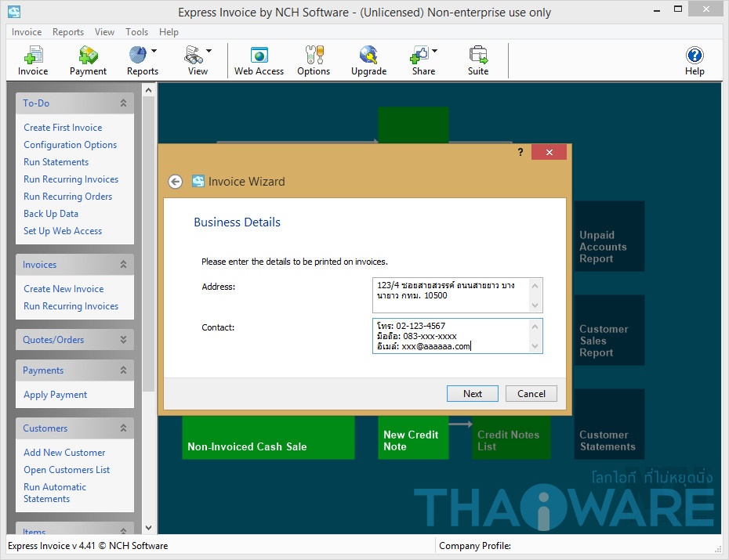This screenshot has width=729, height=560.
Task: Launch Web Access from toolbar
Action: (259, 61)
